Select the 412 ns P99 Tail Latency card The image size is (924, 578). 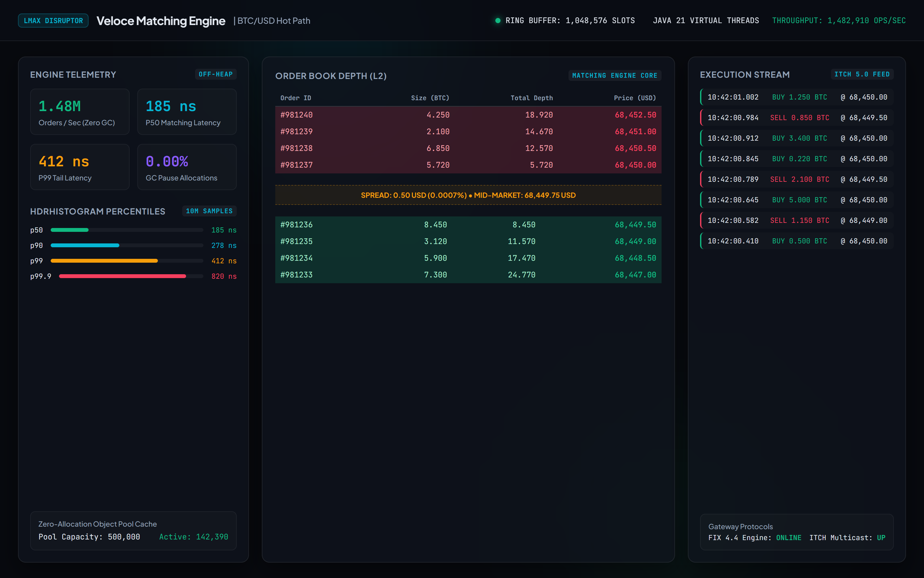point(80,167)
